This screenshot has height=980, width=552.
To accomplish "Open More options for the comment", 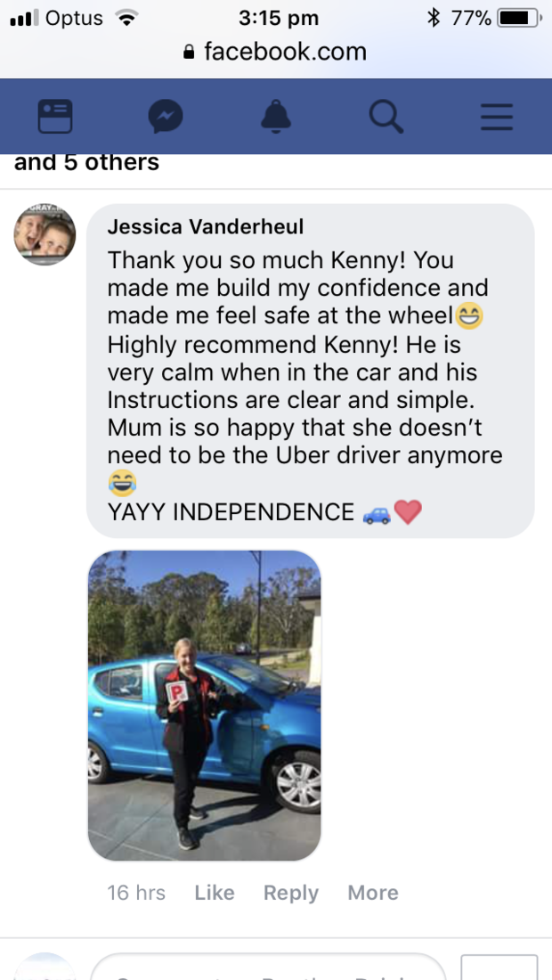I will tap(373, 893).
